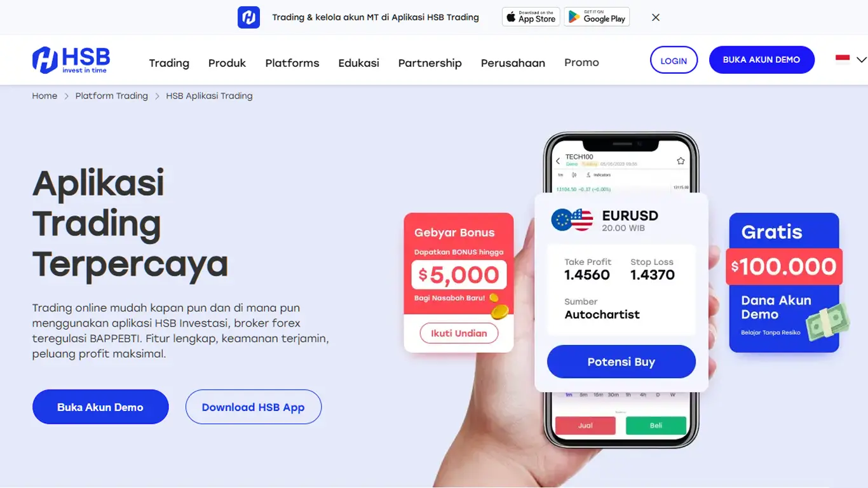The height and width of the screenshot is (488, 868).
Task: Click the LOGIN button
Action: [674, 60]
